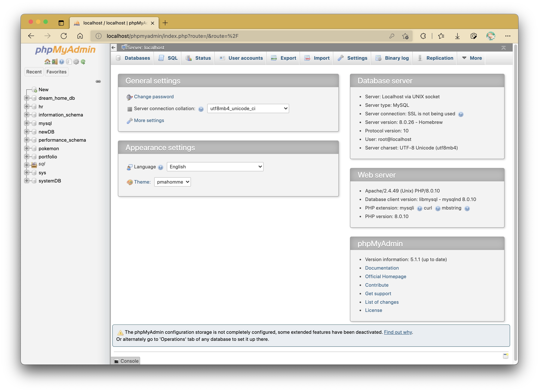This screenshot has height=392, width=539.
Task: Click help icon after SSL is not being used
Action: [x=461, y=114]
